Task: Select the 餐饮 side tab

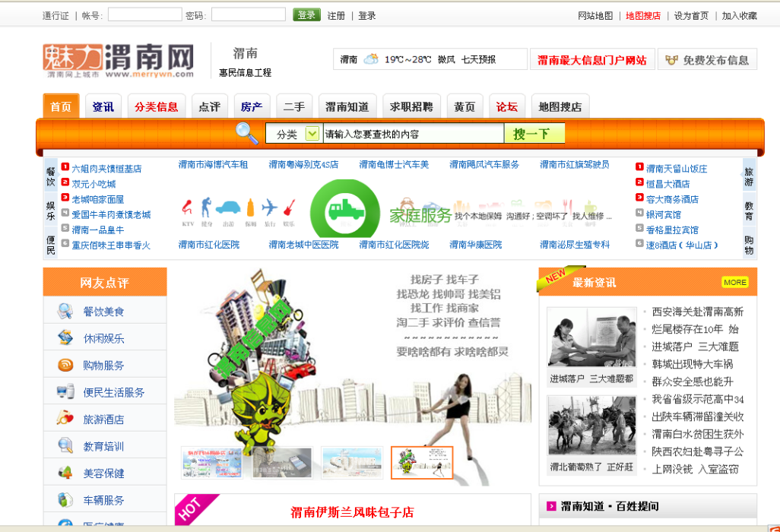Action: tap(51, 176)
